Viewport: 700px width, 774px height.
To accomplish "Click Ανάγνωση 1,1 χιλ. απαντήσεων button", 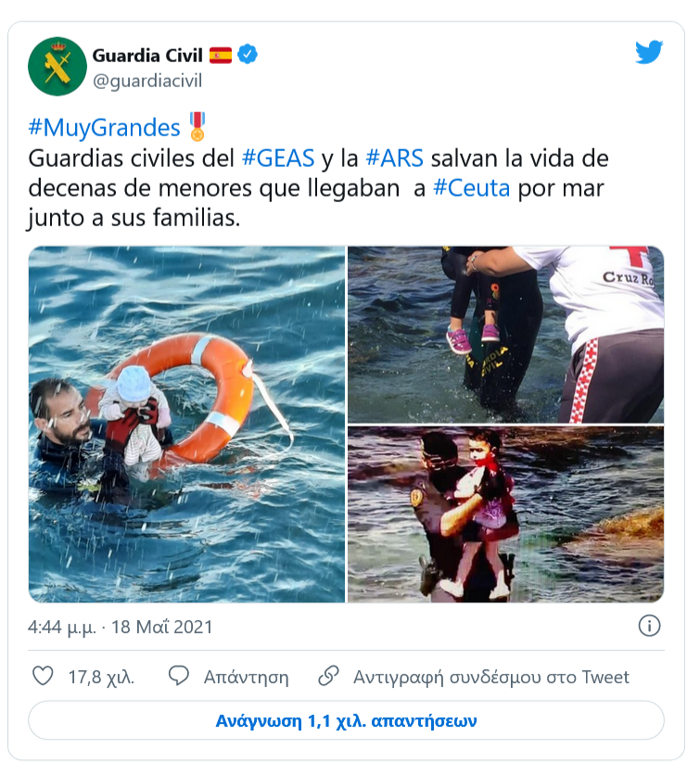I will 346,720.
